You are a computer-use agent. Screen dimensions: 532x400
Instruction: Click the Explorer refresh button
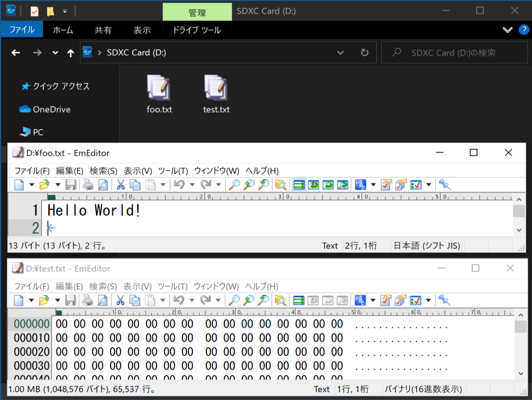click(x=365, y=53)
